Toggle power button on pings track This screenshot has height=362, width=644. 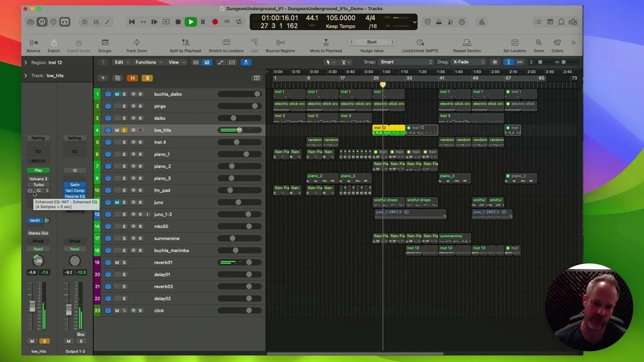(x=108, y=106)
